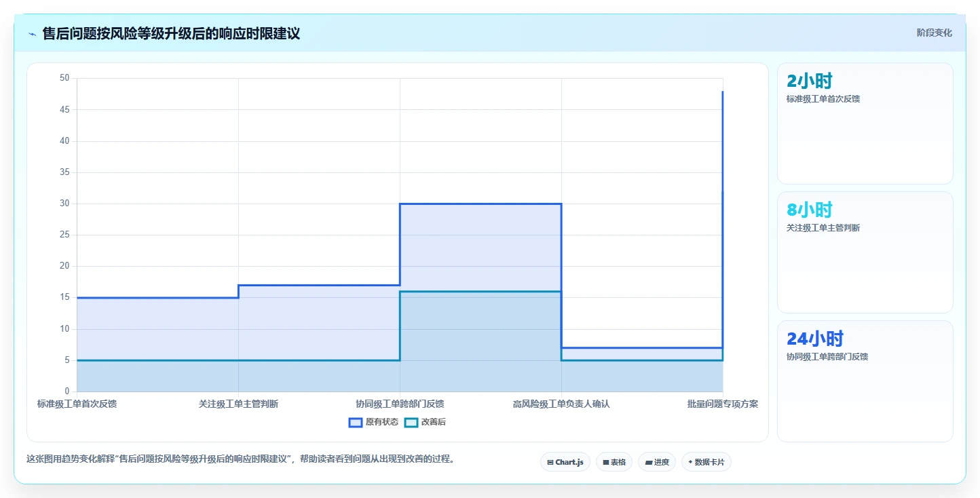Select the 进度 tag

pos(657,462)
